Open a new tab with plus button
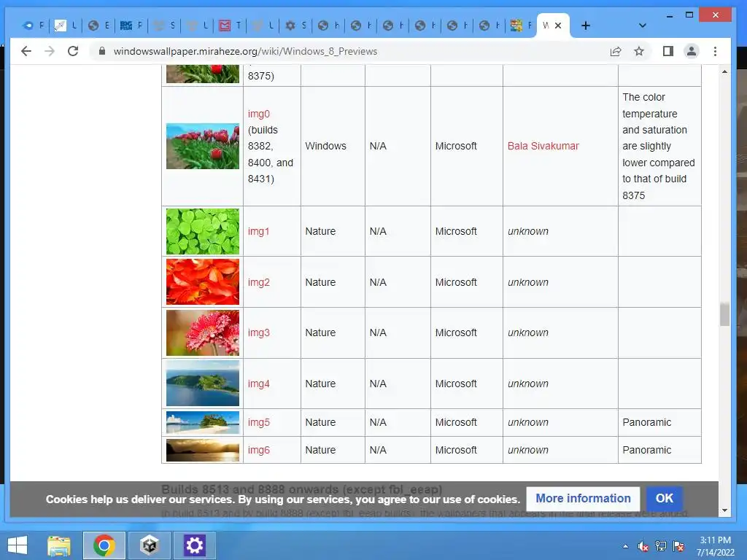The height and width of the screenshot is (560, 747). pyautogui.click(x=586, y=26)
